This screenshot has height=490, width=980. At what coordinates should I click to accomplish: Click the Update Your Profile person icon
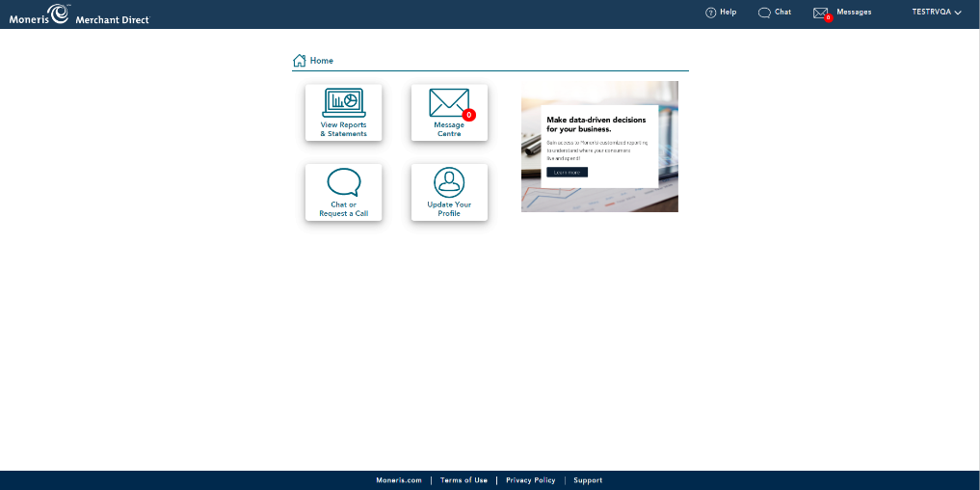point(449,182)
